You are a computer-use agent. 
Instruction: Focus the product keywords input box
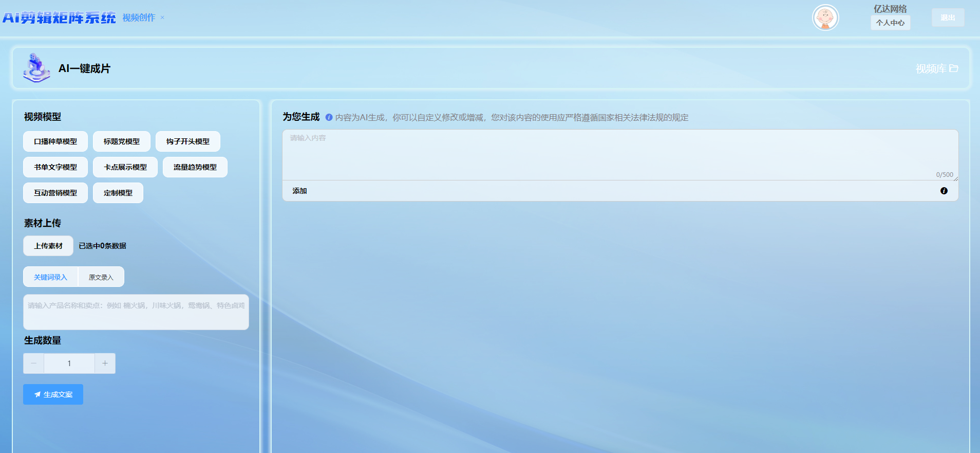pos(136,312)
